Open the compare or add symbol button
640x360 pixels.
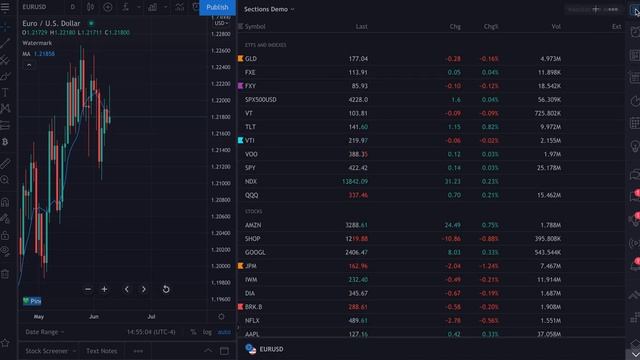[108, 7]
